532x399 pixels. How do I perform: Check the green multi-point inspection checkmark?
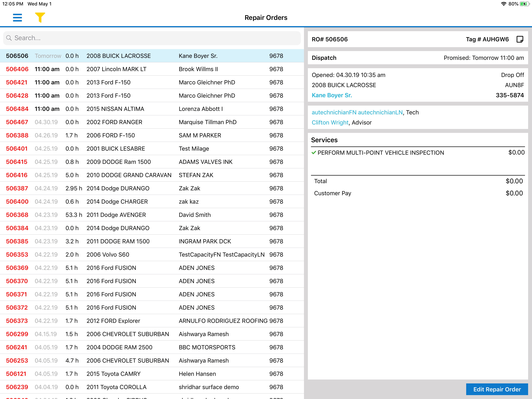pyautogui.click(x=314, y=153)
